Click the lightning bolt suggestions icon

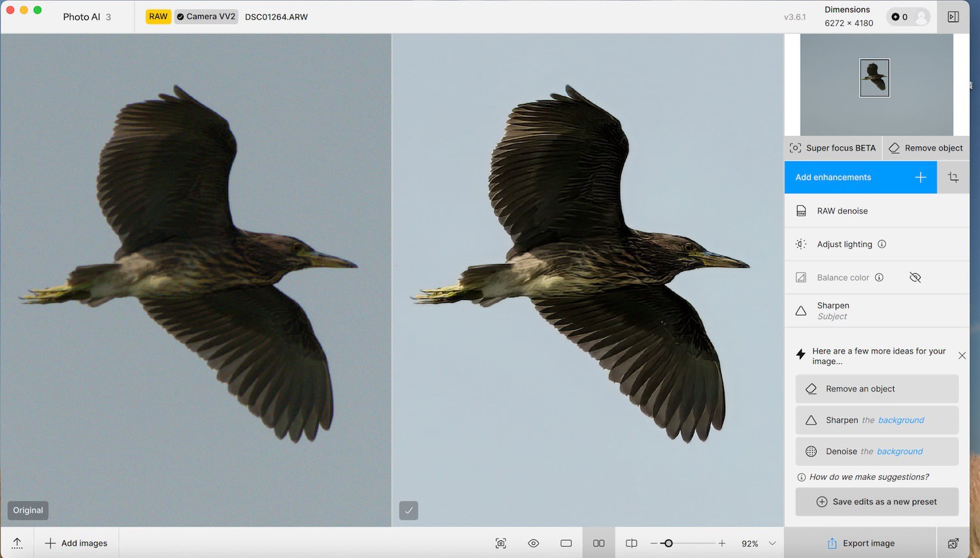point(800,355)
